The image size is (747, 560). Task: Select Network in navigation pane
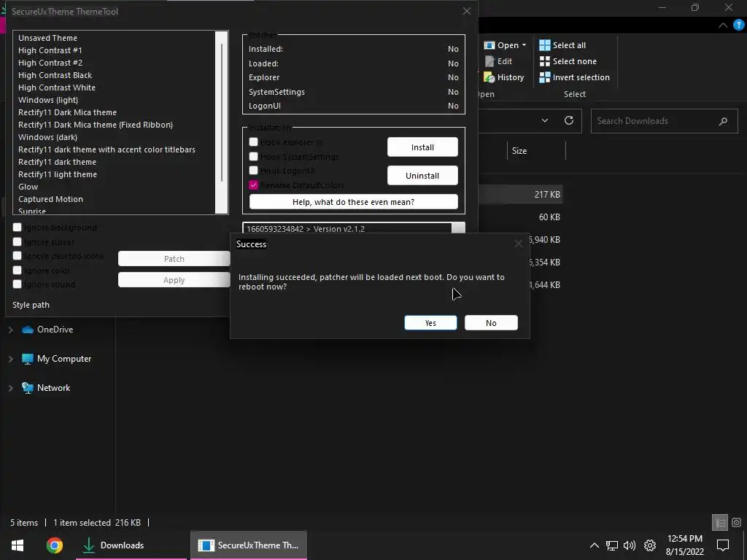point(46,388)
